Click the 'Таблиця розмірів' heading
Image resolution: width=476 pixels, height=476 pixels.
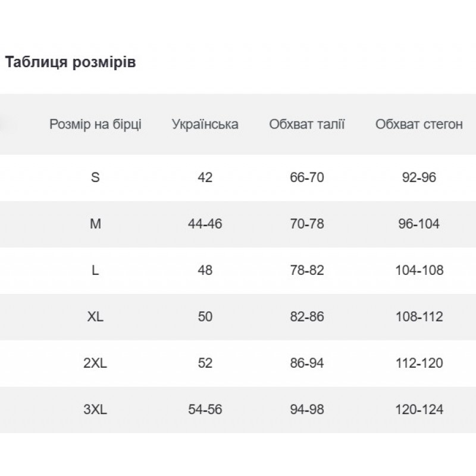(70, 62)
